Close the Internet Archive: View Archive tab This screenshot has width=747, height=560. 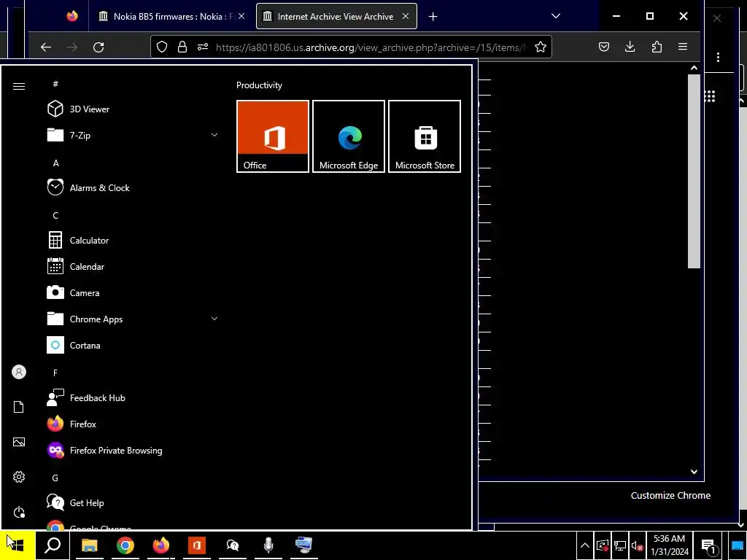(406, 16)
